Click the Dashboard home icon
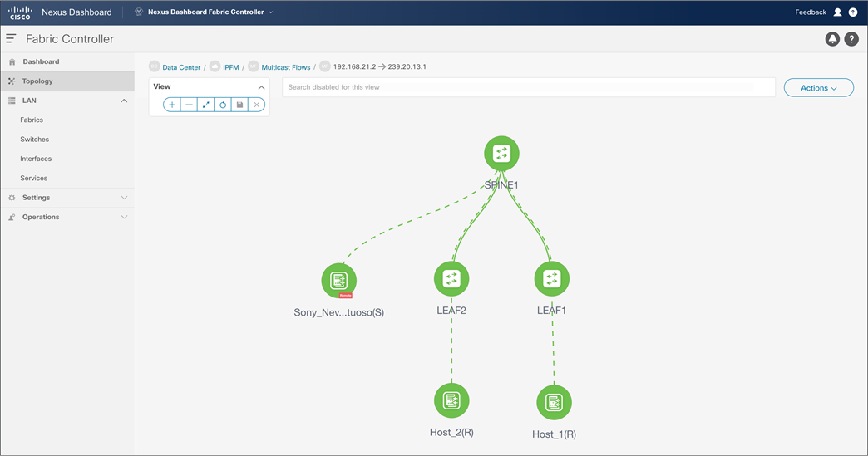 [x=12, y=62]
